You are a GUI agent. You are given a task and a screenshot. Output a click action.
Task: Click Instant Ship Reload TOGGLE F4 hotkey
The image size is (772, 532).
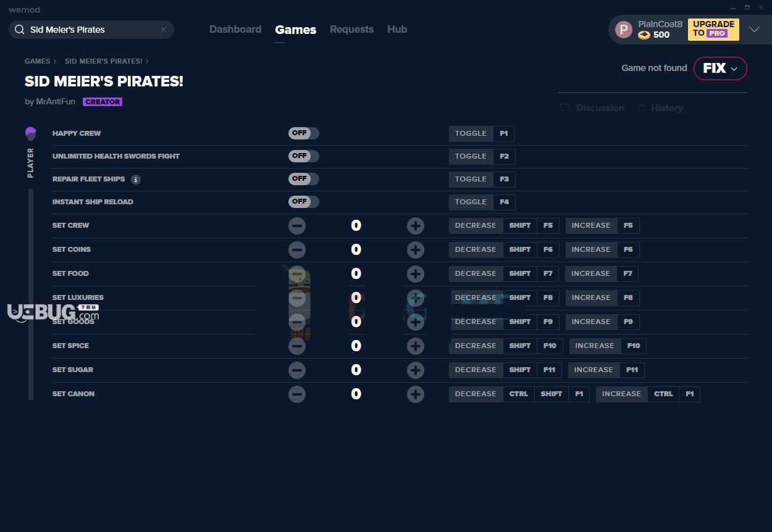(x=482, y=202)
